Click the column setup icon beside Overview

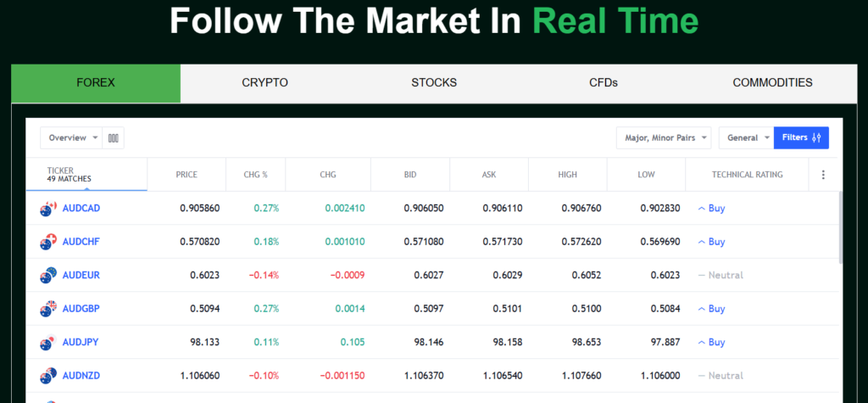pos(114,137)
